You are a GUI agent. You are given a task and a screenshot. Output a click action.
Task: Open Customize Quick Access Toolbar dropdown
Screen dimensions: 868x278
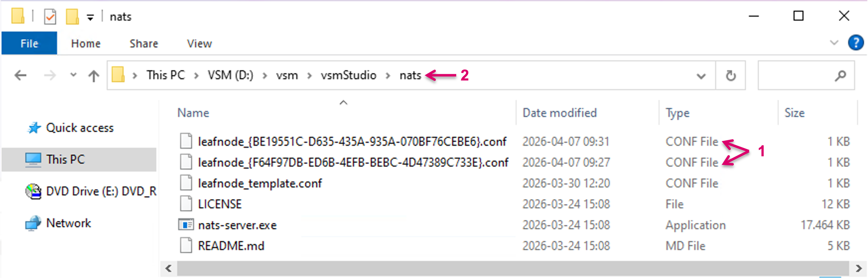pyautogui.click(x=90, y=17)
